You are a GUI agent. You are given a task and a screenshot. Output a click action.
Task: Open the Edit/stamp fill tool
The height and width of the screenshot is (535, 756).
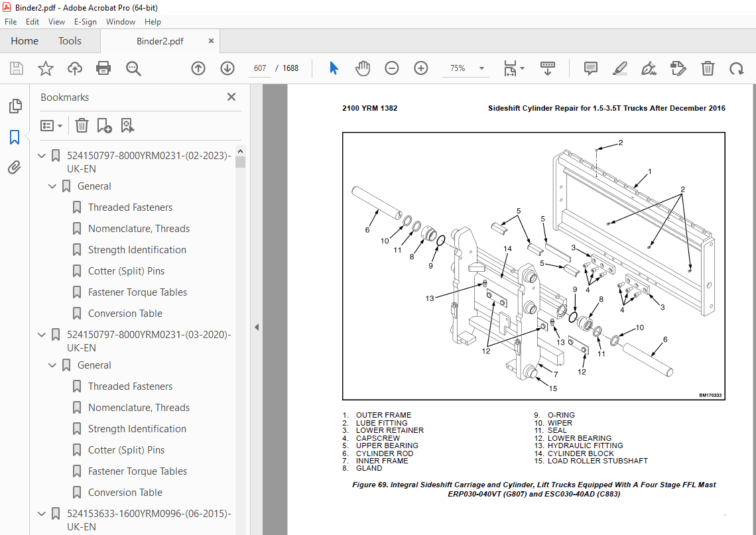click(678, 68)
